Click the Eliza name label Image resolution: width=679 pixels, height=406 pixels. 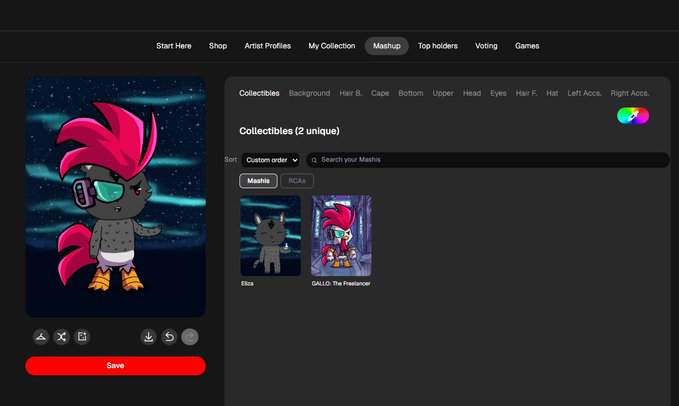click(247, 284)
